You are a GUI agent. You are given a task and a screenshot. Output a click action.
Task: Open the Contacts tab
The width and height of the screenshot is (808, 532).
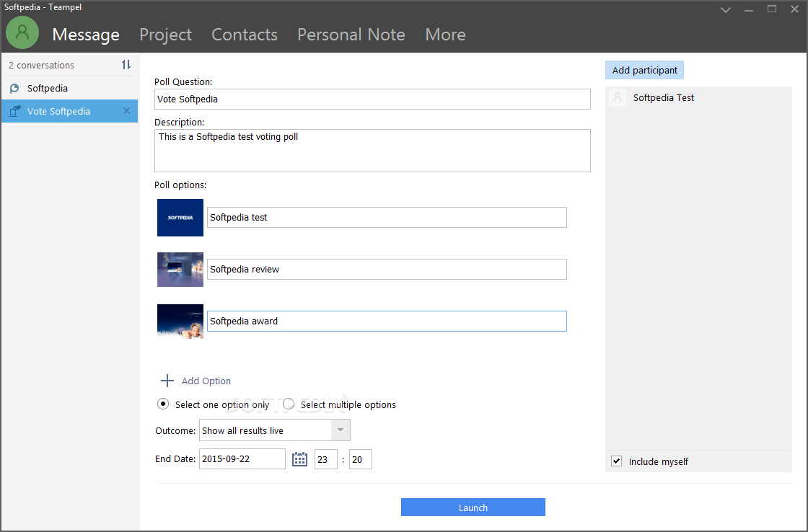(245, 35)
